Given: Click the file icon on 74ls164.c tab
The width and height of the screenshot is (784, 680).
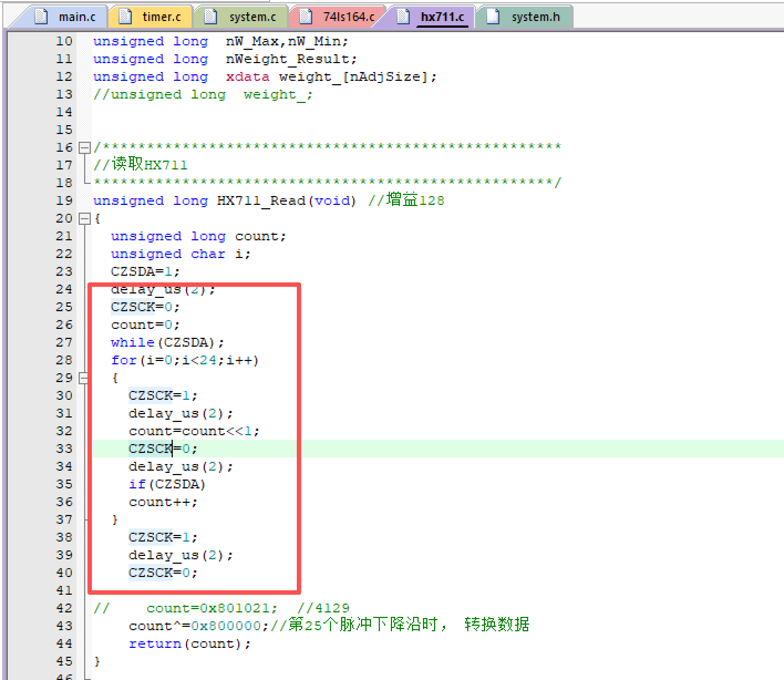Looking at the screenshot, I should point(306,17).
